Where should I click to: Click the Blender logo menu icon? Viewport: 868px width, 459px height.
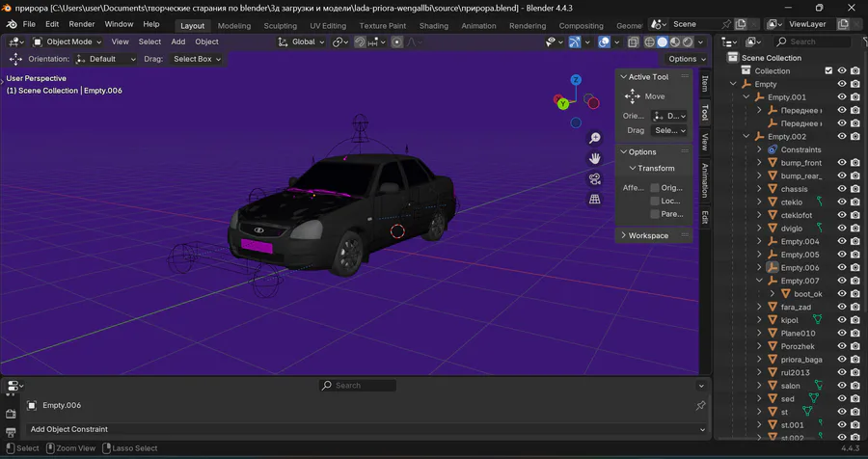[12, 24]
